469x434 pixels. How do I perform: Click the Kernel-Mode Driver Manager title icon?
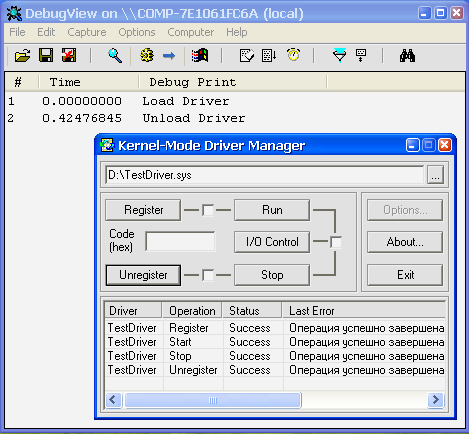[107, 145]
